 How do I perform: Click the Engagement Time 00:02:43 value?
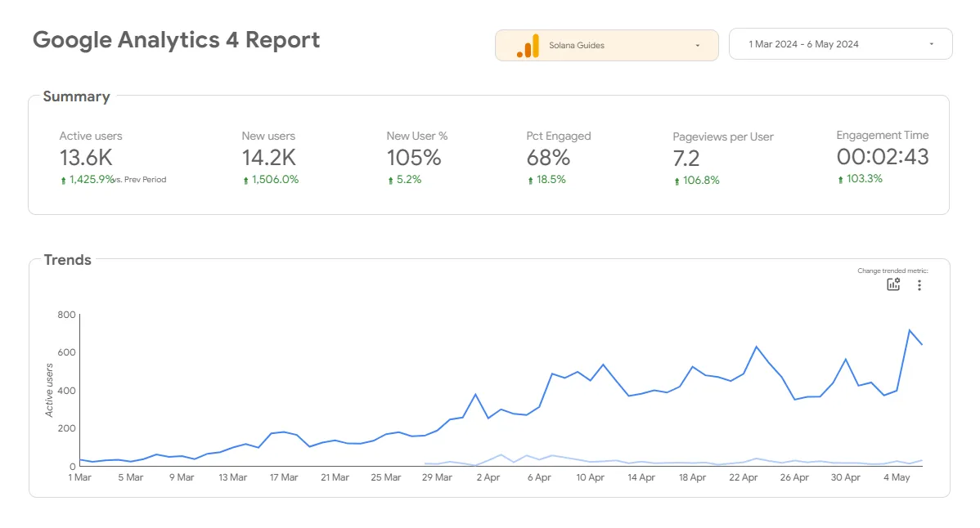882,157
